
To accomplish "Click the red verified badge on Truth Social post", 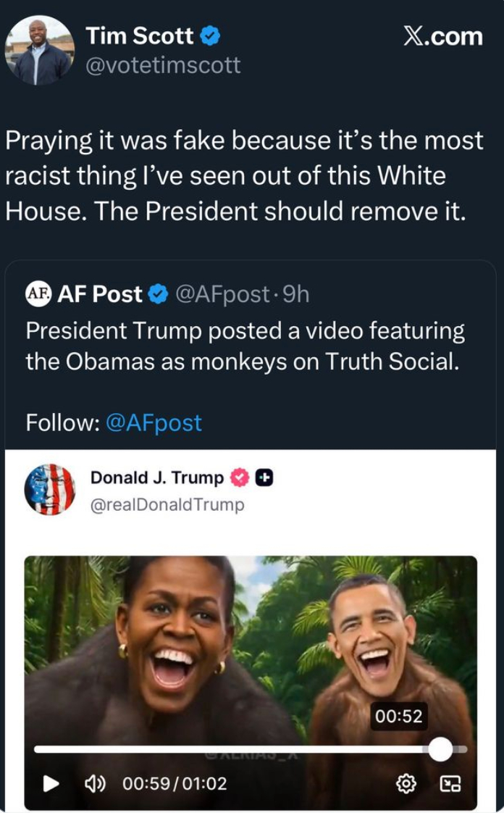I will click(x=240, y=478).
